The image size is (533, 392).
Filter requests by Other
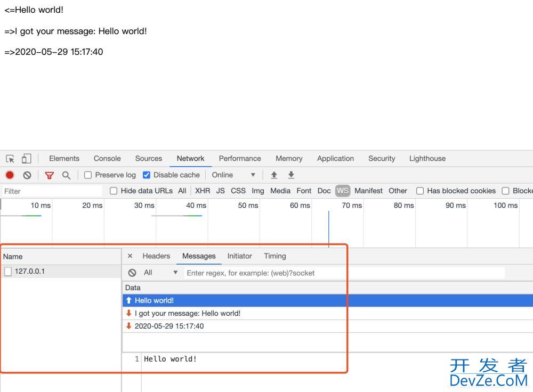point(398,191)
